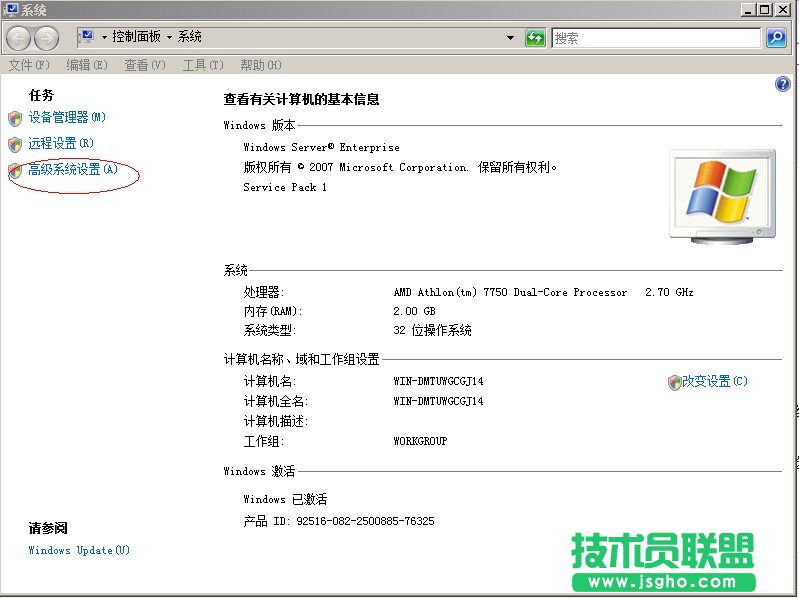Click computer name value beside 计算机名

(438, 381)
